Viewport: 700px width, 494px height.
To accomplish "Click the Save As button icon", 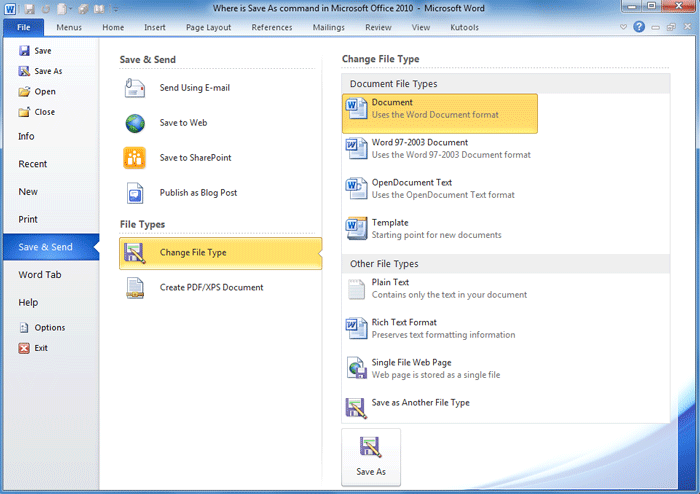I will [x=370, y=447].
